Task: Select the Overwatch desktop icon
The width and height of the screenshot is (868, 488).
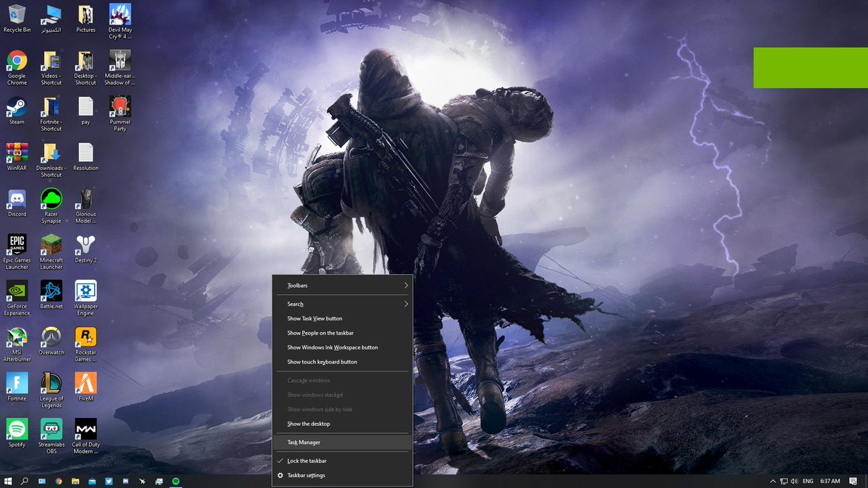Action: tap(51, 341)
